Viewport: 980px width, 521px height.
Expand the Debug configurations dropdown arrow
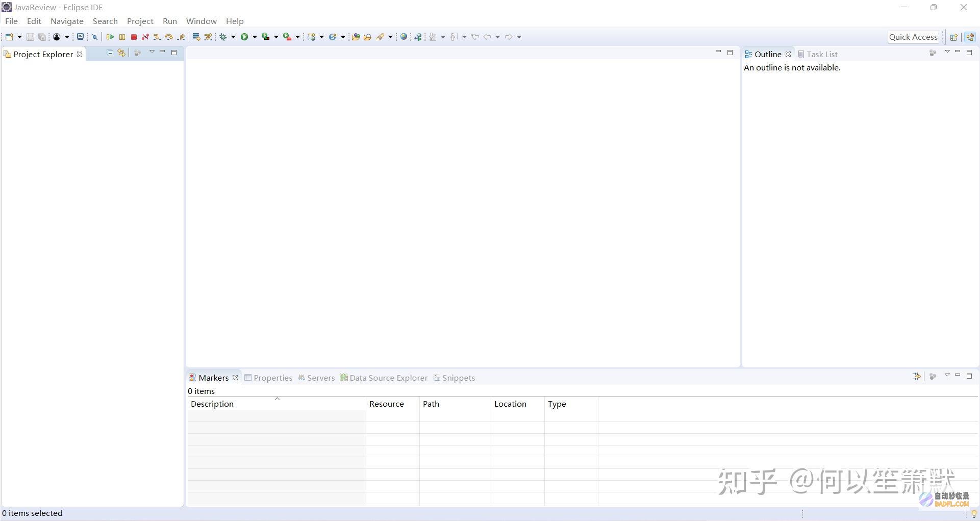pyautogui.click(x=233, y=37)
